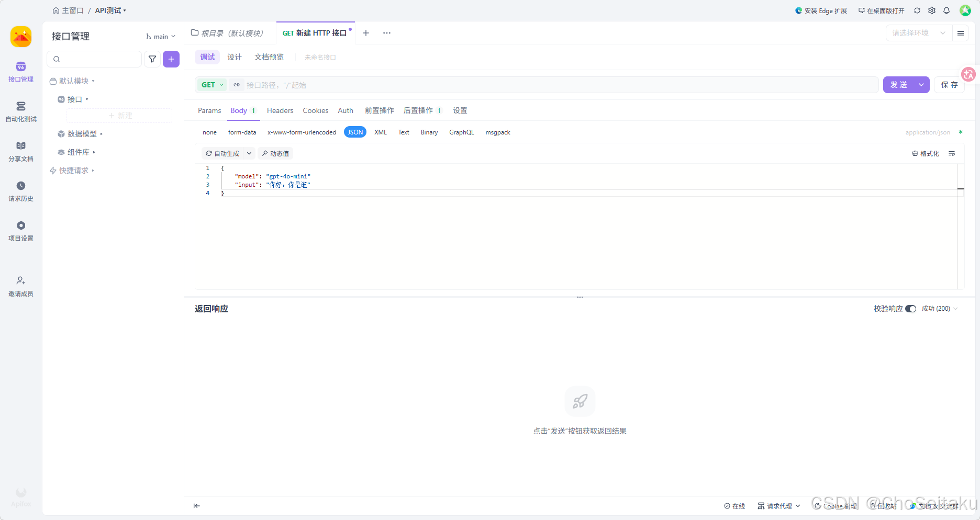Select the form-data body type

coord(242,132)
